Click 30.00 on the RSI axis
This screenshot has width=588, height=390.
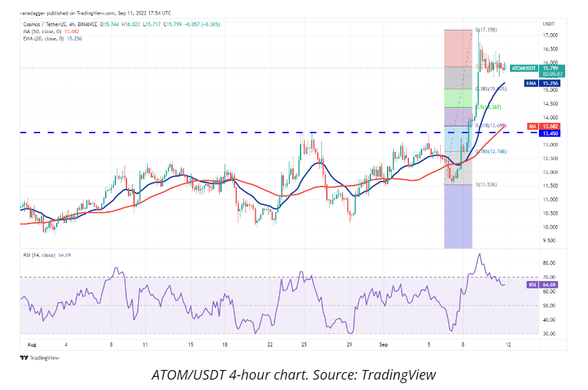(x=549, y=334)
